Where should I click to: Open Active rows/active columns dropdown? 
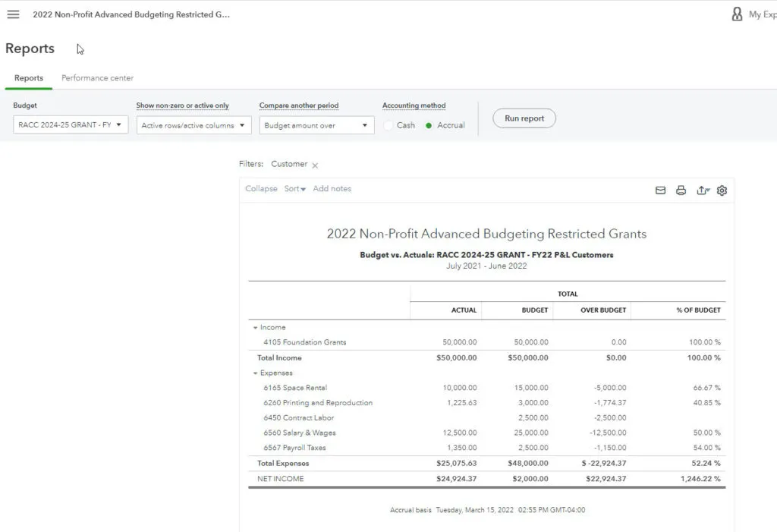point(193,125)
